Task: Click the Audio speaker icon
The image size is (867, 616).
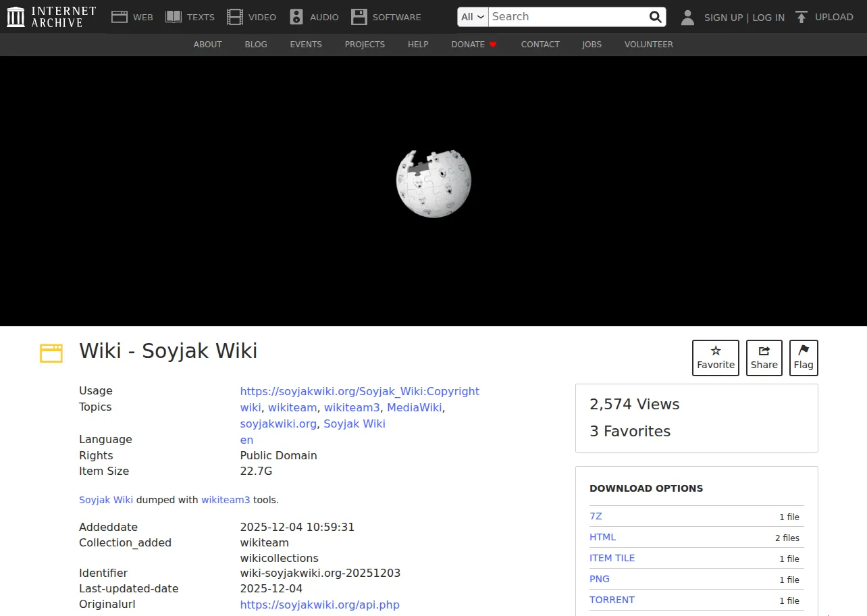Action: coord(296,17)
